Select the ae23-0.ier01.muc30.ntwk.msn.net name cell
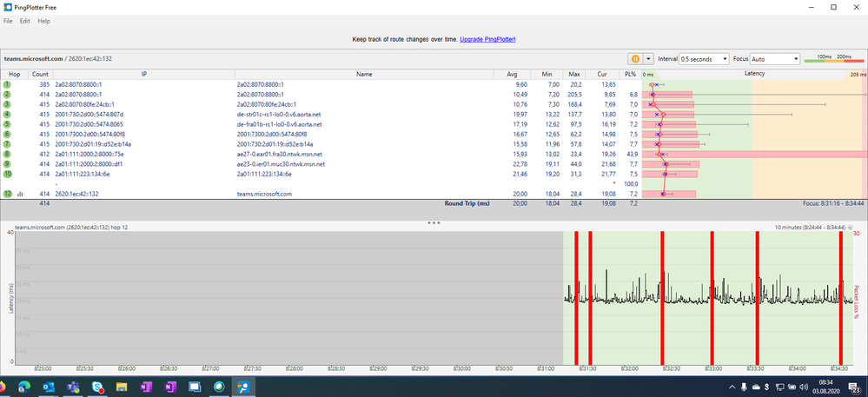The height and width of the screenshot is (397, 868). [x=281, y=164]
